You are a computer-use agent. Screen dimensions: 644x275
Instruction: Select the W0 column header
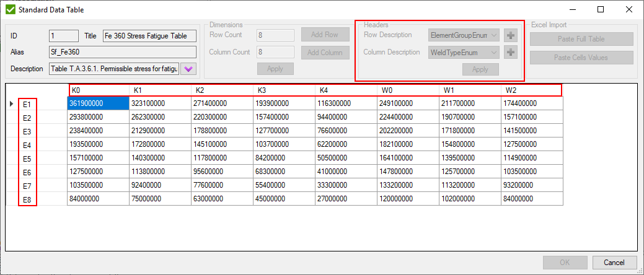point(408,90)
